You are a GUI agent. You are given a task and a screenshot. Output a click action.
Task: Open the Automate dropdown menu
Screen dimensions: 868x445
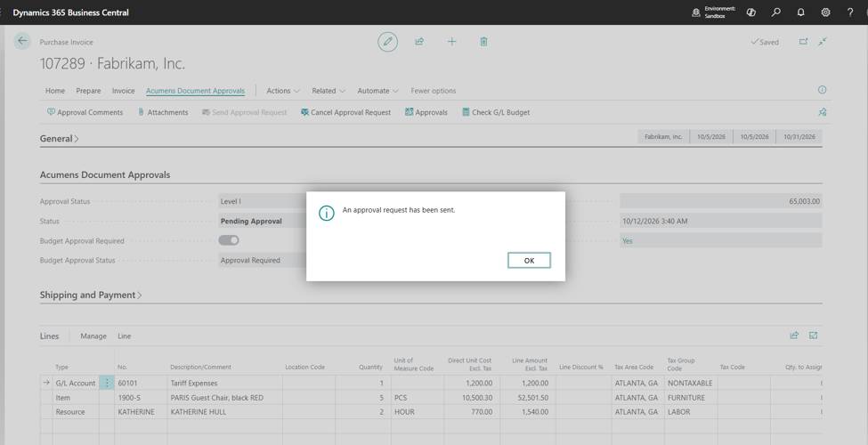pyautogui.click(x=377, y=91)
